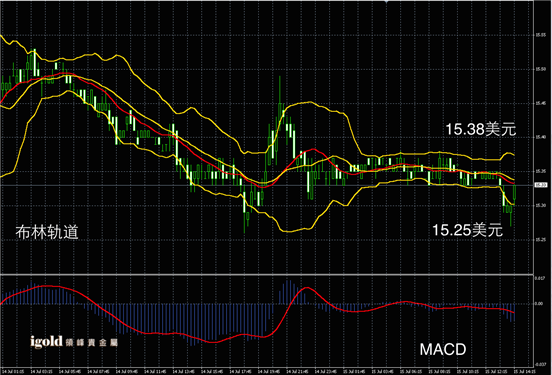Click the 15.25 price axis label
Screen dimensions: 552x375
point(541,240)
